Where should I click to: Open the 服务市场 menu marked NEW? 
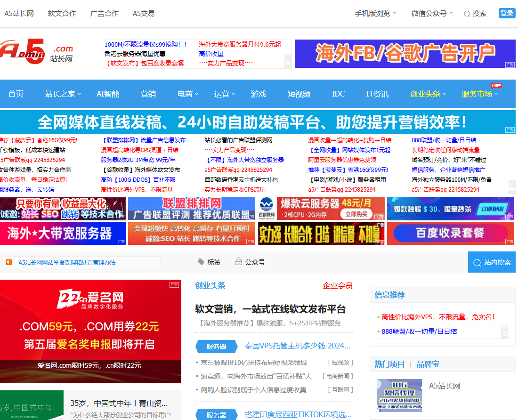(x=479, y=94)
